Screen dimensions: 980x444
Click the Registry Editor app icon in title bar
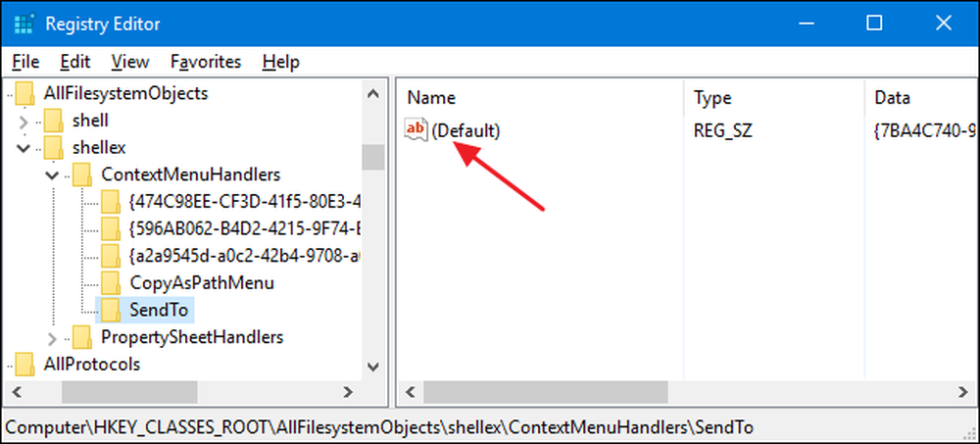tap(24, 24)
